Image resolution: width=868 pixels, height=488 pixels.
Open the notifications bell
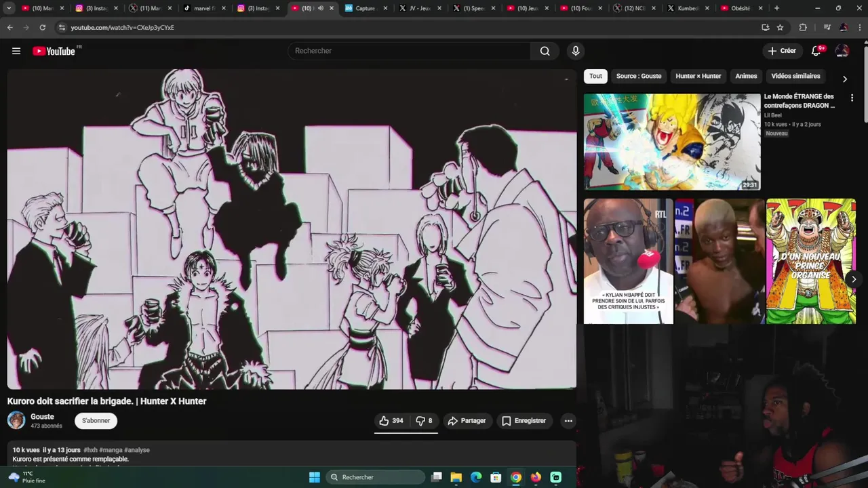tap(816, 51)
